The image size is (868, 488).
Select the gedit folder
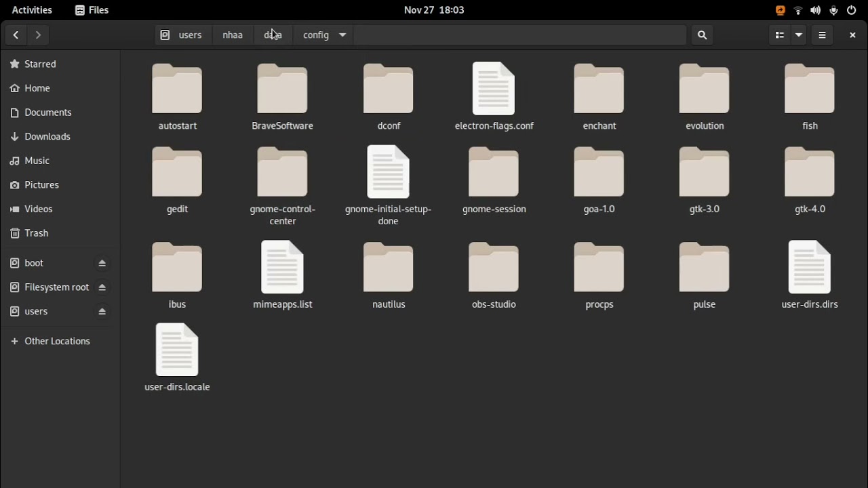click(178, 180)
